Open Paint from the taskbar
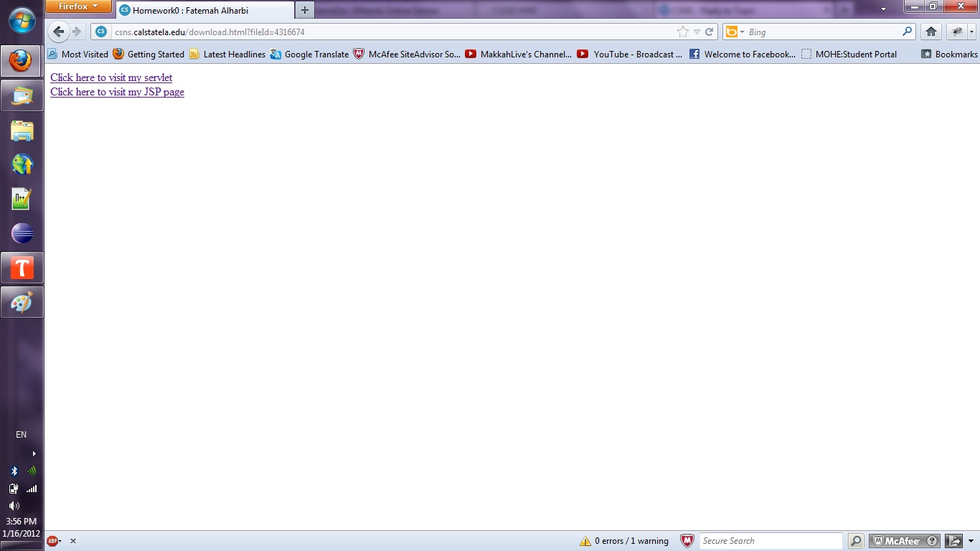Viewport: 980px width, 551px height. (22, 302)
